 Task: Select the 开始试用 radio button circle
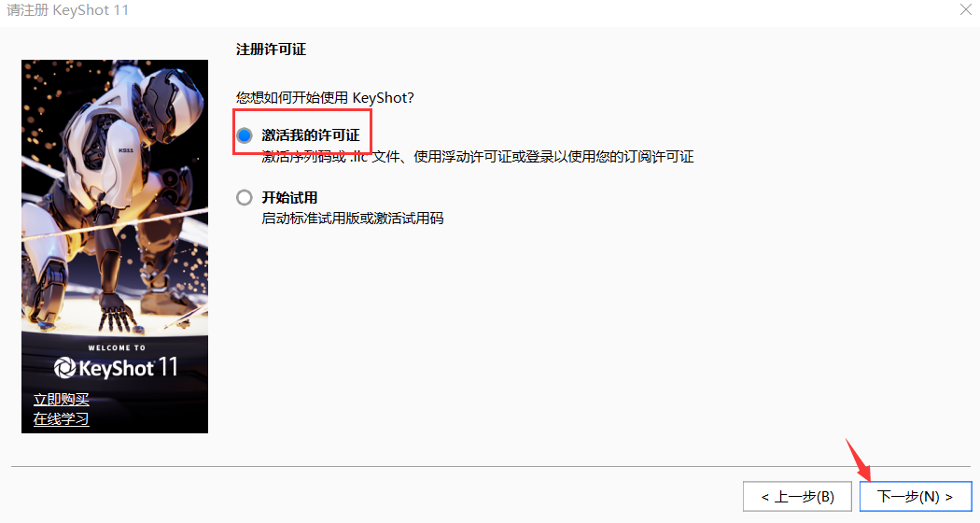245,198
